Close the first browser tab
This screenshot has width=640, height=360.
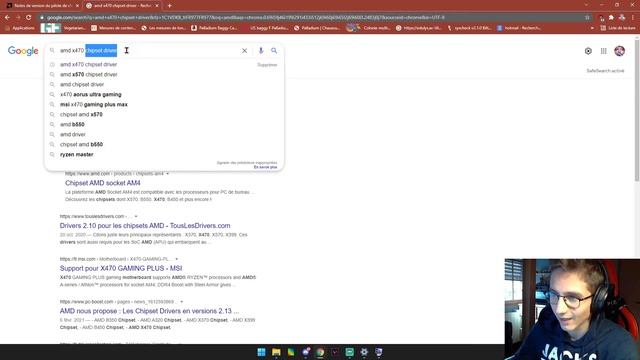(x=77, y=6)
